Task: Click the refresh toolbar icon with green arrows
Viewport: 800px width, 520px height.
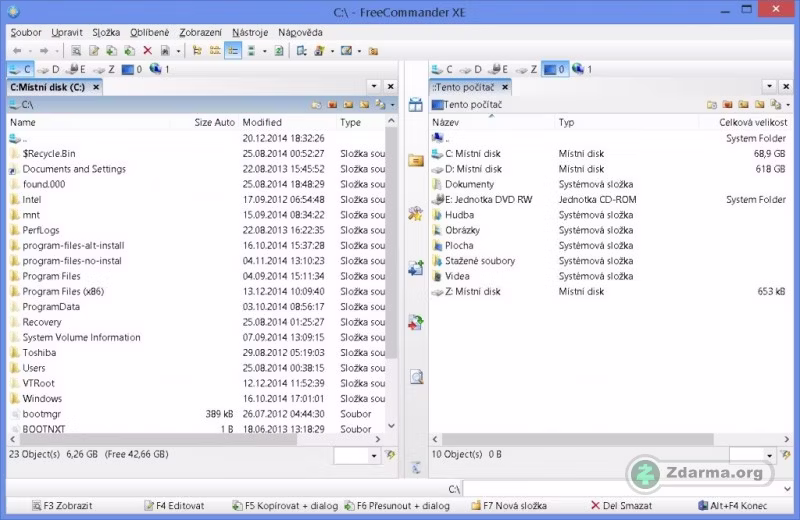Action: (x=279, y=51)
